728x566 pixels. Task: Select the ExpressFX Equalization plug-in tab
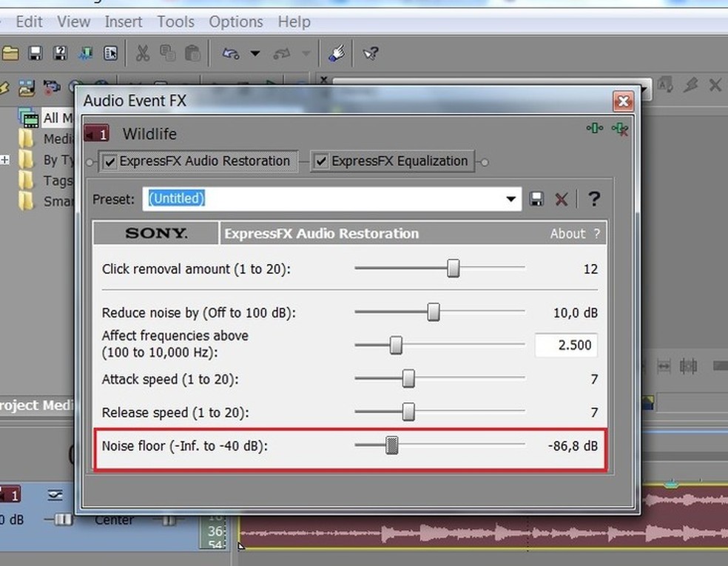[x=393, y=161]
